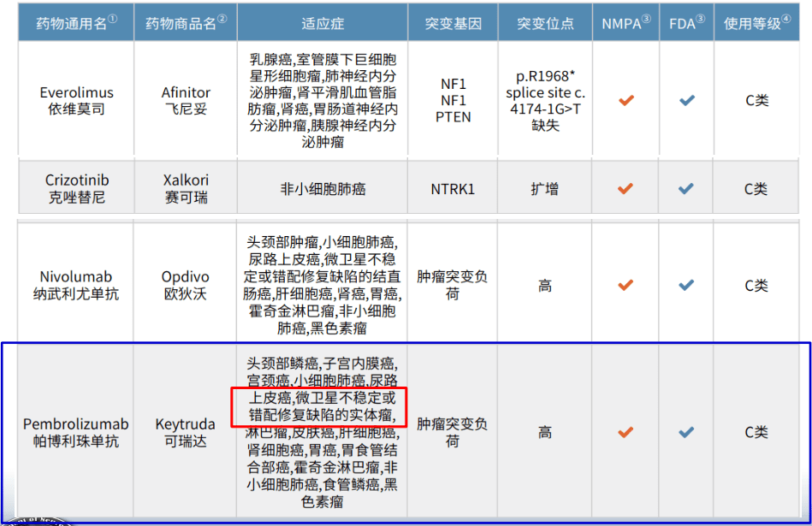Click the orange NMPA checkmark for Everolimus
The image size is (812, 526).
(x=626, y=100)
